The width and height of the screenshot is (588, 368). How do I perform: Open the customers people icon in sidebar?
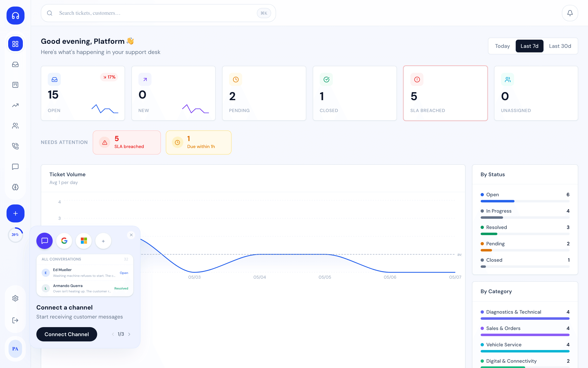[x=15, y=126]
